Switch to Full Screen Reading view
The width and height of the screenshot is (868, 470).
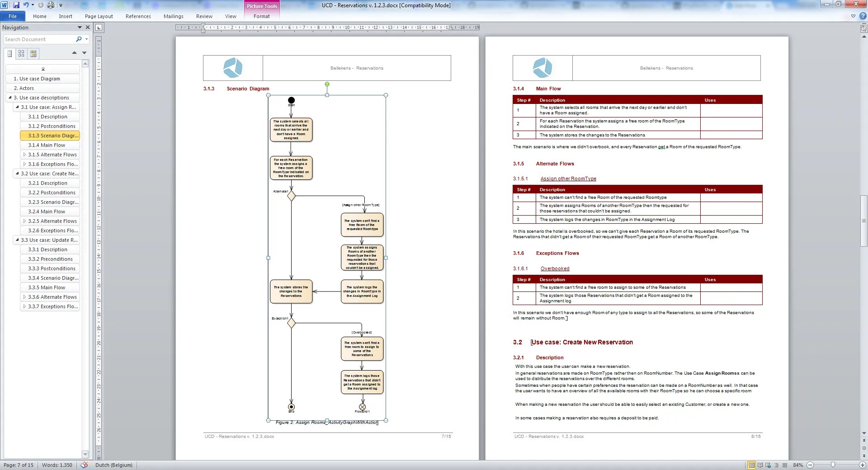(x=759, y=465)
